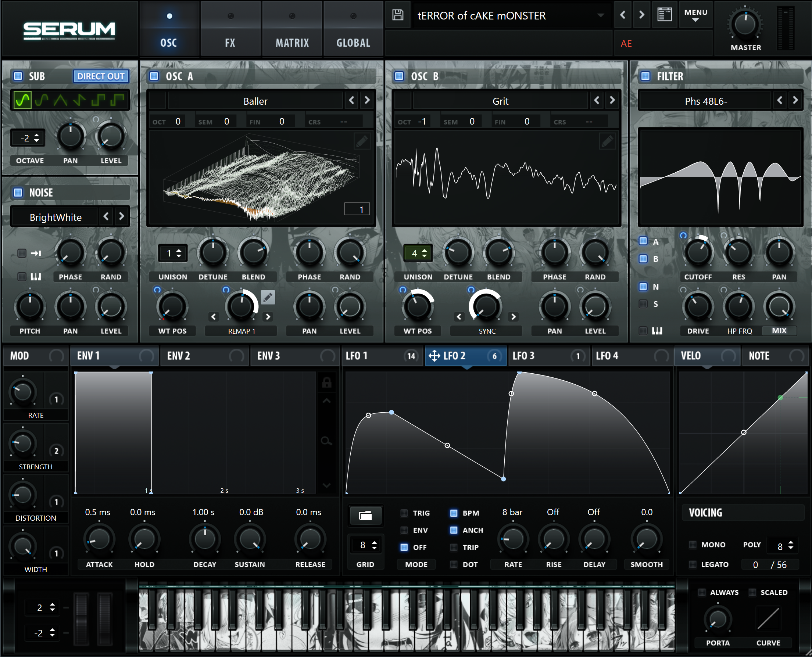
Task: Enable LFO TRIG mode
Action: (404, 513)
